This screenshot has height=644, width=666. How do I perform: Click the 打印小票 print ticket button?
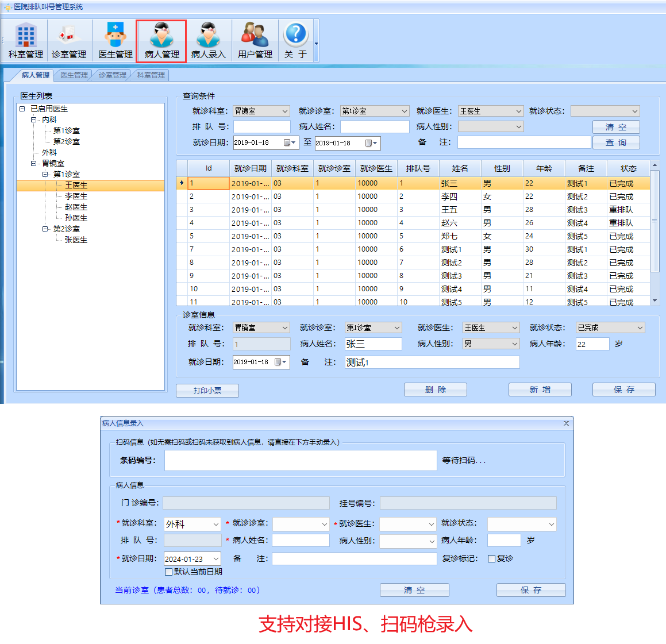click(207, 390)
